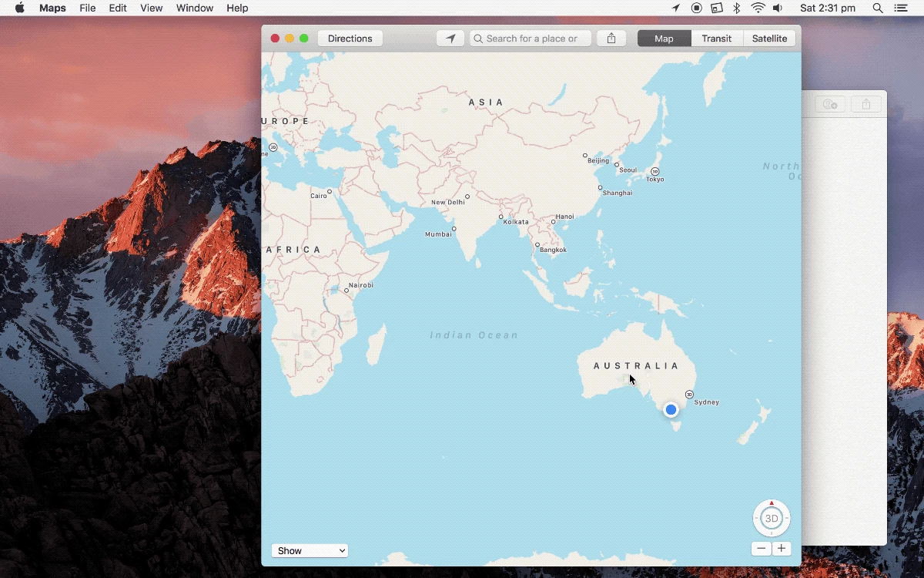Select the Bangkok city label
The height and width of the screenshot is (578, 924).
coord(553,250)
